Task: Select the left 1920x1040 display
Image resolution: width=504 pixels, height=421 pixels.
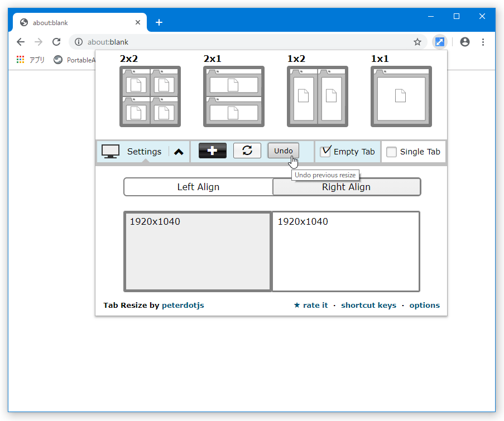Action: [198, 251]
